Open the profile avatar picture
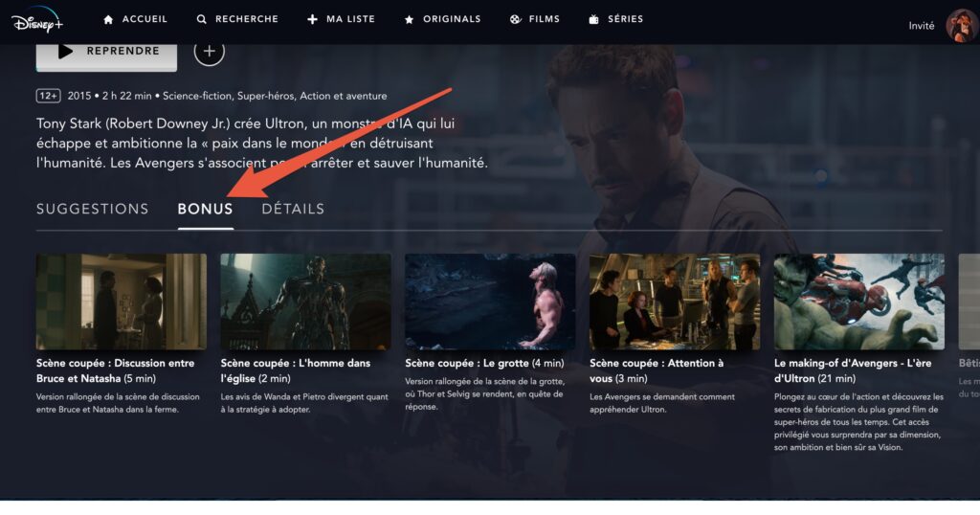This screenshot has height=515, width=980. click(x=961, y=25)
